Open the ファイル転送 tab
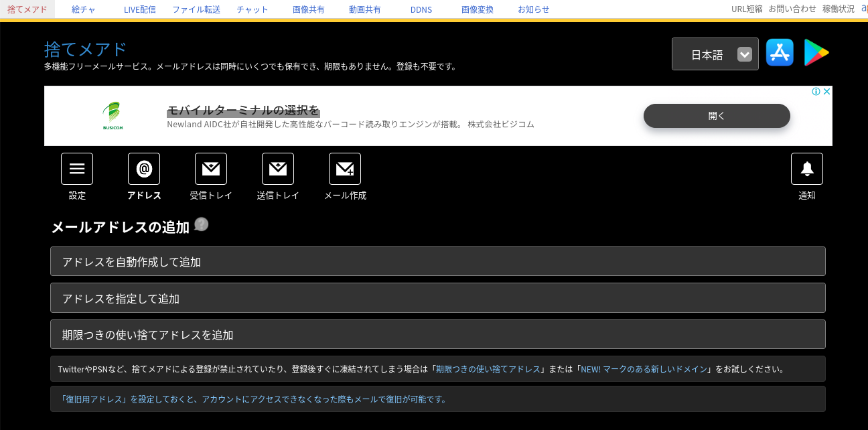Viewport: 868px width, 430px height. pos(196,9)
